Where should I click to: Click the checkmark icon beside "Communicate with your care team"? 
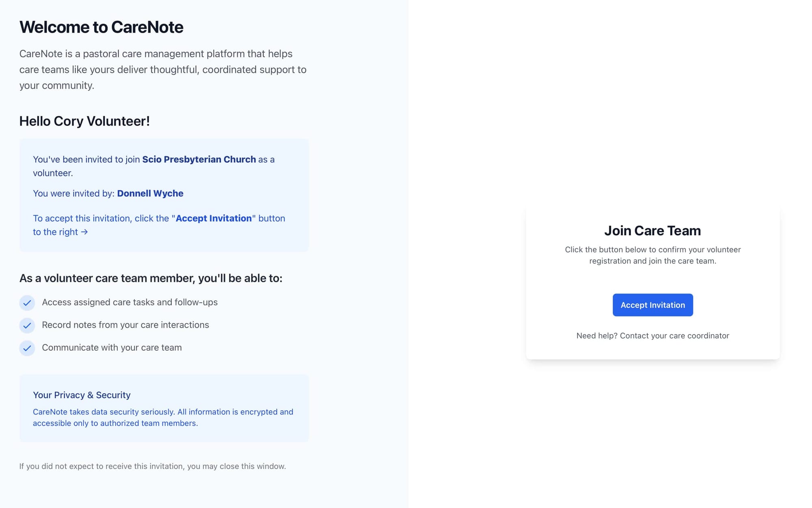pyautogui.click(x=27, y=348)
